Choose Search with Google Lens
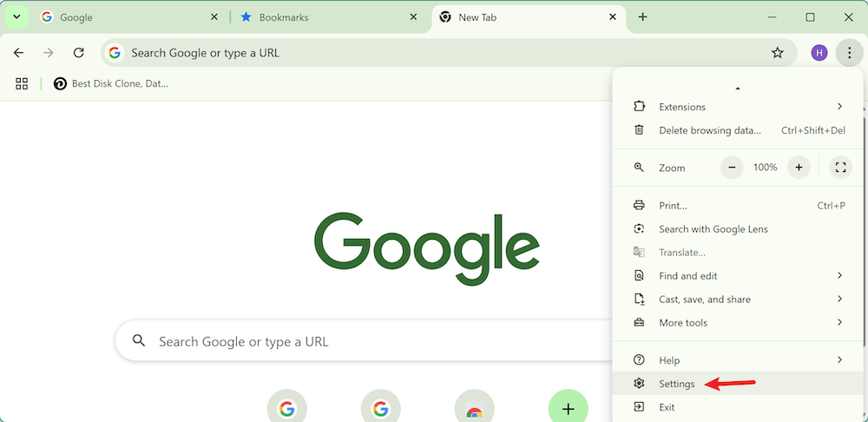This screenshot has width=868, height=422. pyautogui.click(x=739, y=228)
